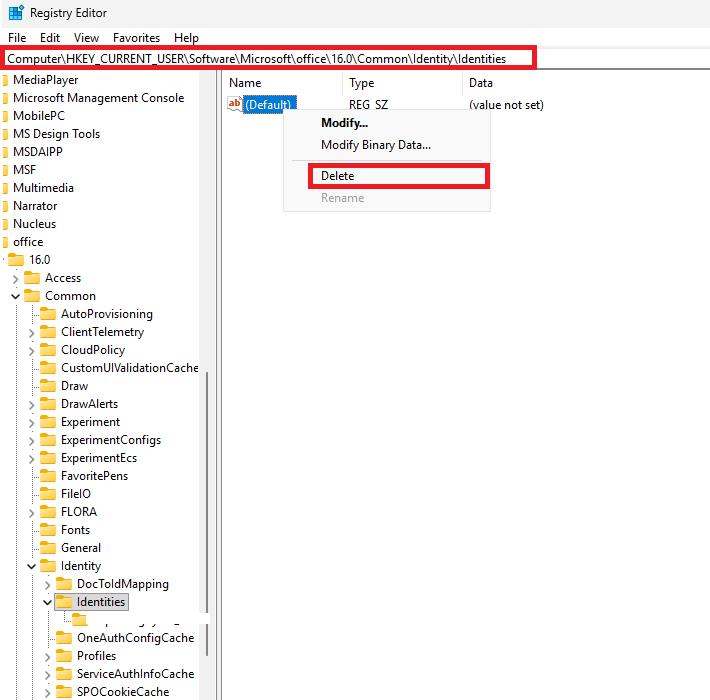The image size is (710, 700).
Task: Click the 16.0 folder icon
Action: coord(16,259)
